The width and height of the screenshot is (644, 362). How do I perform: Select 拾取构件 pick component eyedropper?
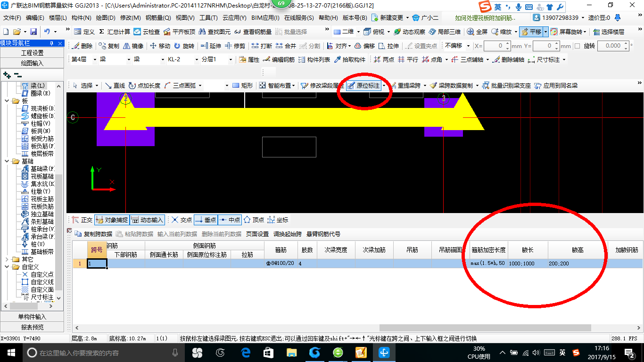tap(349, 59)
